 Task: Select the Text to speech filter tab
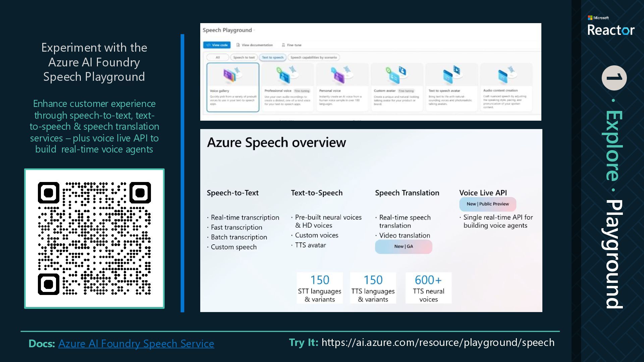tap(272, 57)
